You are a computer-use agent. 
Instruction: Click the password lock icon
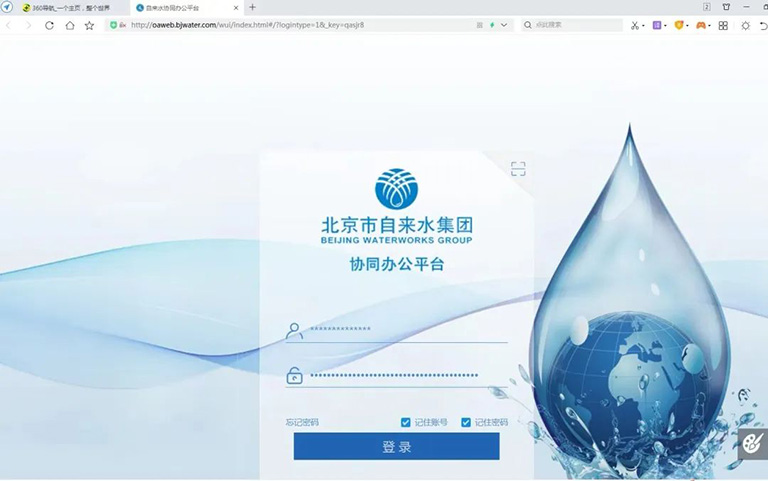pos(294,376)
